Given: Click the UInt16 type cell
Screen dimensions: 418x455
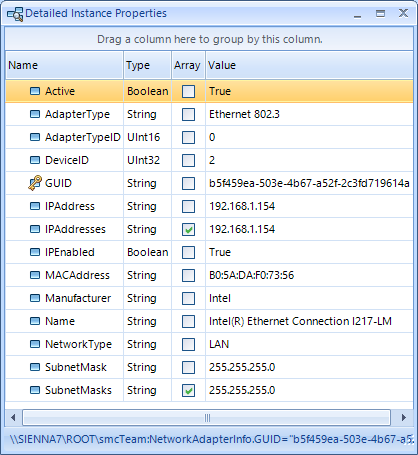Looking at the screenshot, I should pos(148,137).
